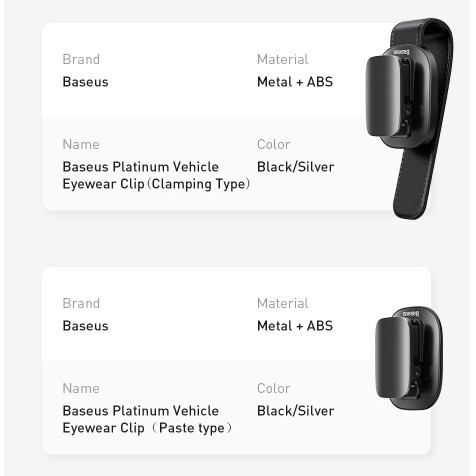The height and width of the screenshot is (476, 476).
Task: Click the Color label in the second card
Action: pyautogui.click(x=273, y=388)
